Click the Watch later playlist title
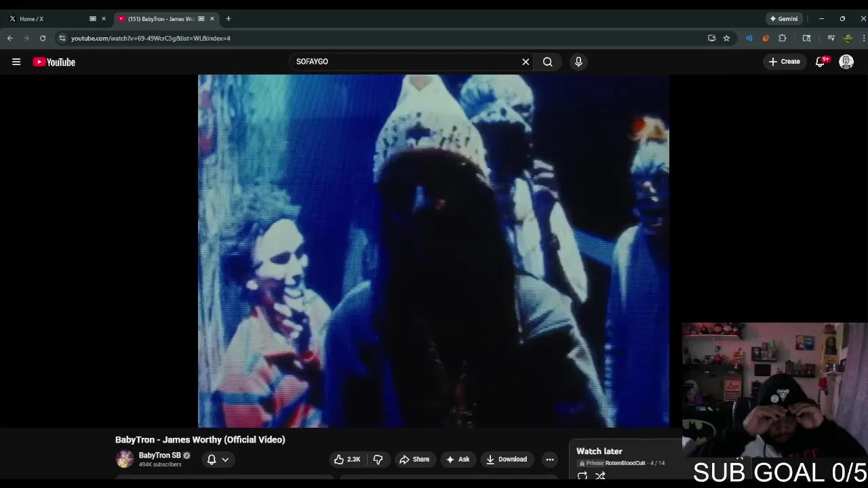 click(599, 451)
